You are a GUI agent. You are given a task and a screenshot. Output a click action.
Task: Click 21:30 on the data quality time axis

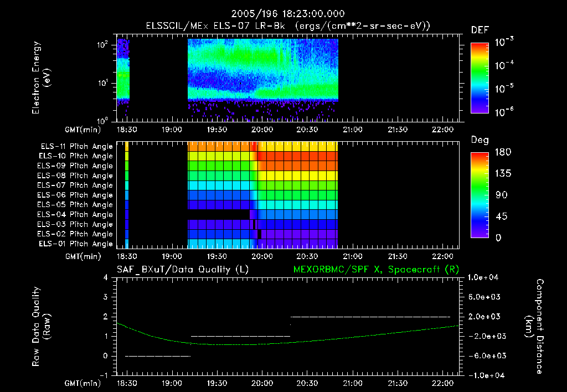(x=398, y=383)
